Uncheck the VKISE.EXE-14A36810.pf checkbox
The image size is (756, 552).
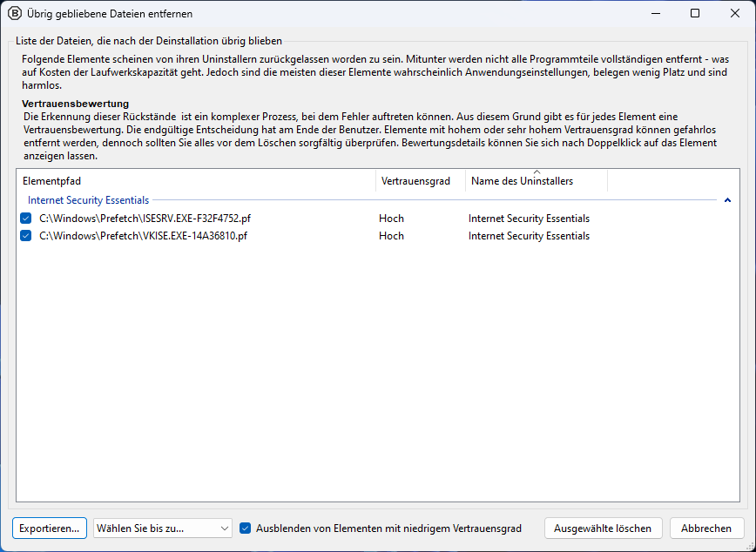click(25, 236)
